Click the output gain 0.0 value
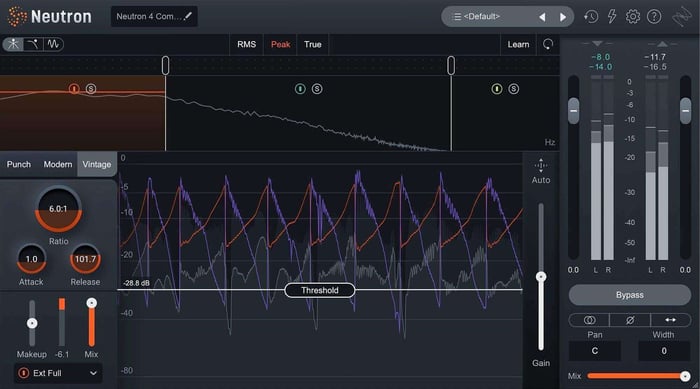The width and height of the screenshot is (700, 389). (x=685, y=270)
